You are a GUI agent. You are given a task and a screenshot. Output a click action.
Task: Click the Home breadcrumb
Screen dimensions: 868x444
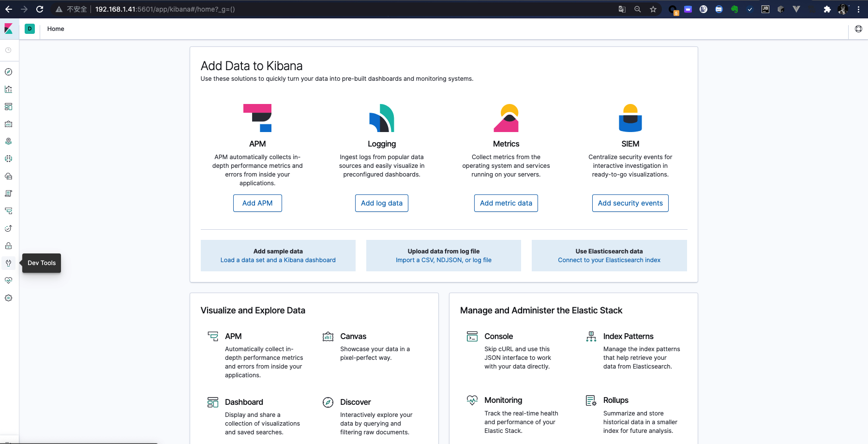[56, 29]
